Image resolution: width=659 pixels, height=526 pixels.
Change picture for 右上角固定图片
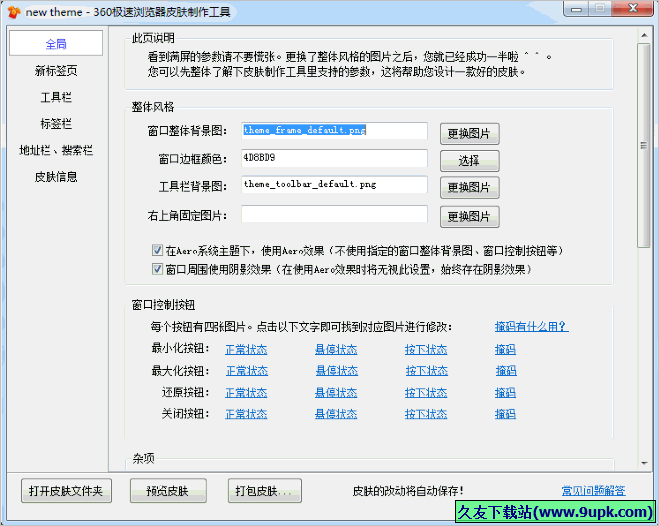pos(469,217)
